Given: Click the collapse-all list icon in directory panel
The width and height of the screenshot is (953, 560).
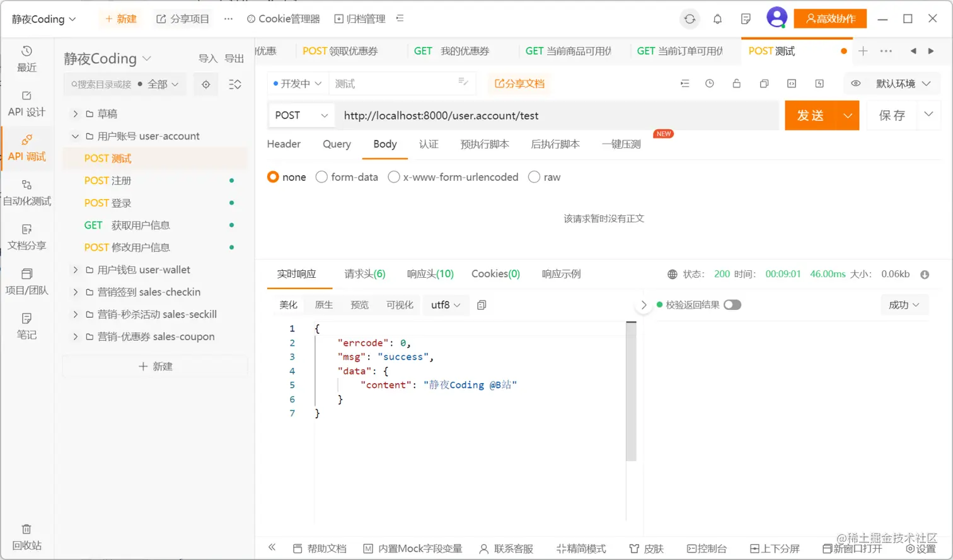Looking at the screenshot, I should [x=234, y=84].
